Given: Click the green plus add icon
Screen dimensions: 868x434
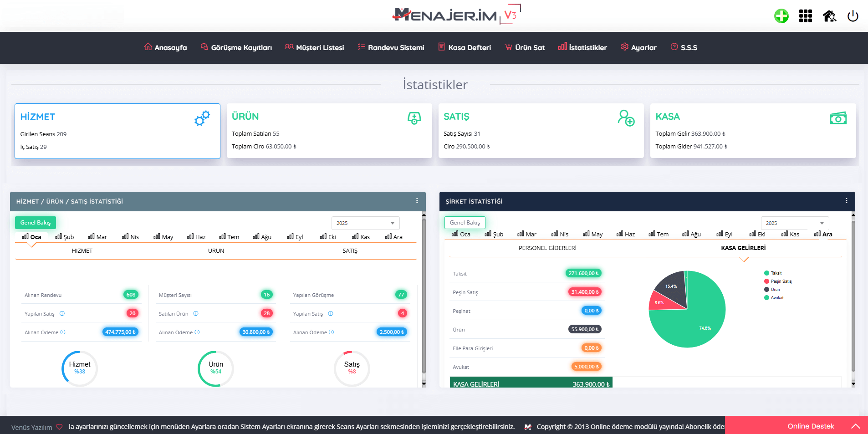Looking at the screenshot, I should (x=781, y=16).
